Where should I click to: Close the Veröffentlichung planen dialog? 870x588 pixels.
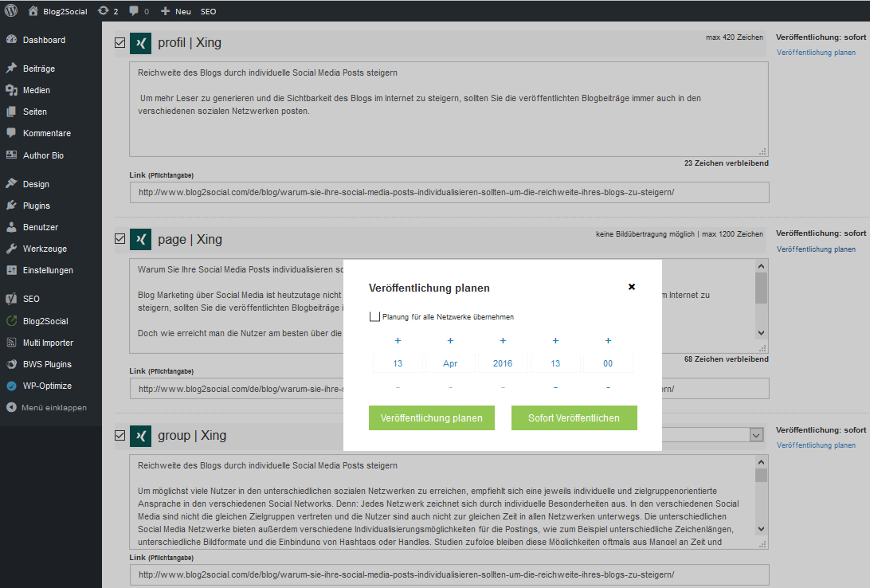(632, 287)
